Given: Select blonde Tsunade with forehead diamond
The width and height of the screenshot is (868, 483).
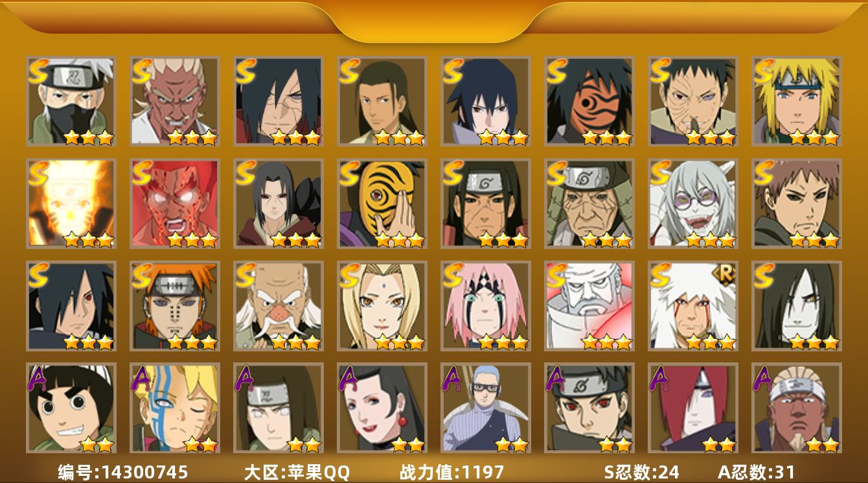Looking at the screenshot, I should pyautogui.click(x=382, y=306).
